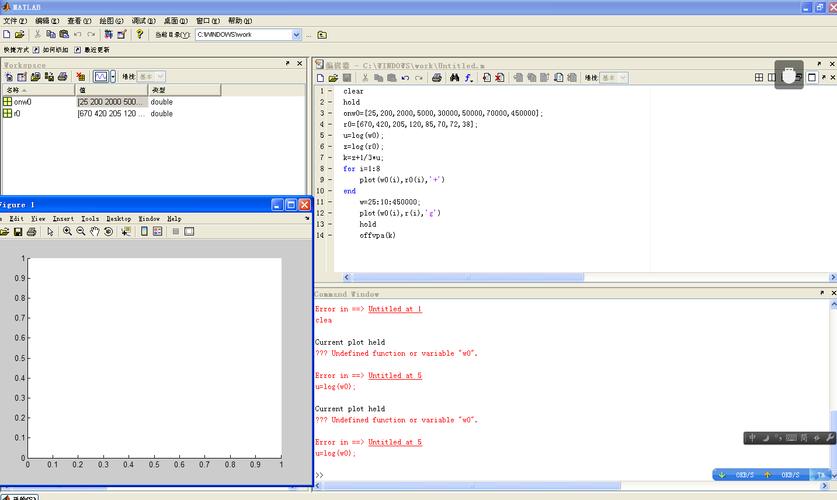Click the editor horizontal scrollbar thumb
The height and width of the screenshot is (500, 837).
pyautogui.click(x=468, y=277)
